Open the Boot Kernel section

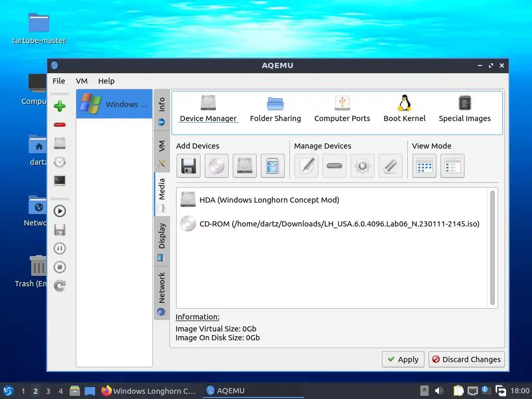point(404,109)
